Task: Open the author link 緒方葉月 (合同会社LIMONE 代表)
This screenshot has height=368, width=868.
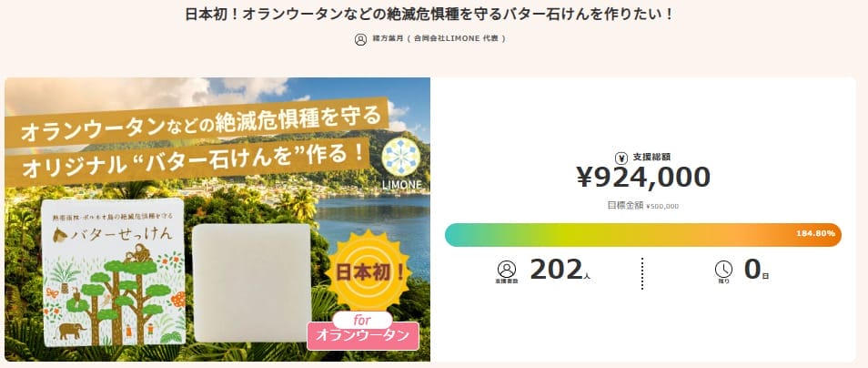Action: coord(439,39)
